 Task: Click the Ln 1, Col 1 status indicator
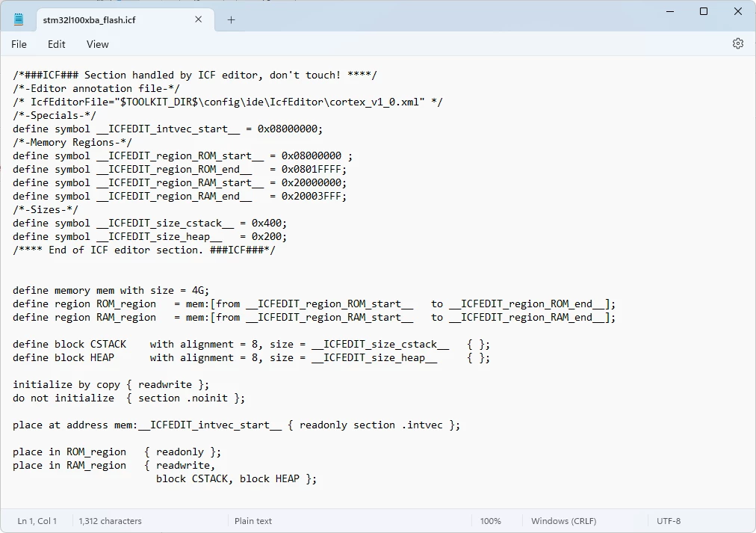pos(37,521)
